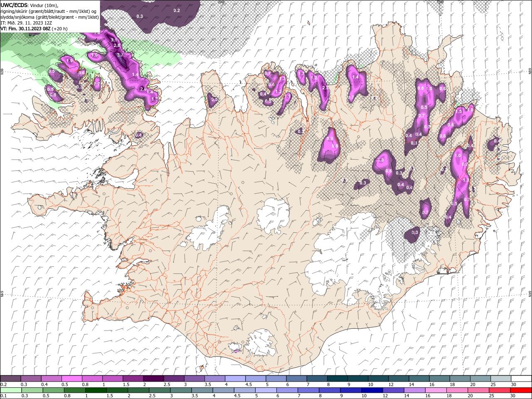The height and width of the screenshot is (399, 532).
Task: Click the 0.9 precipitation value in north Iceland
Action: point(330,138)
